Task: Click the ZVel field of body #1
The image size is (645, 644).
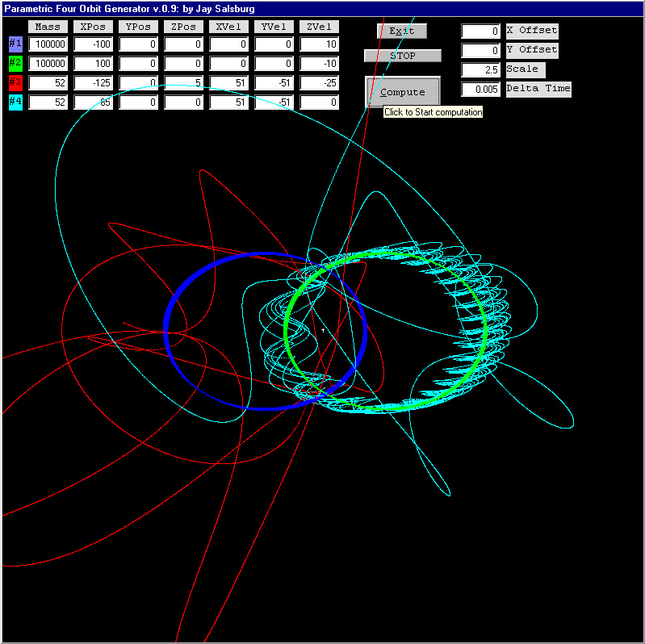Action: click(x=320, y=44)
